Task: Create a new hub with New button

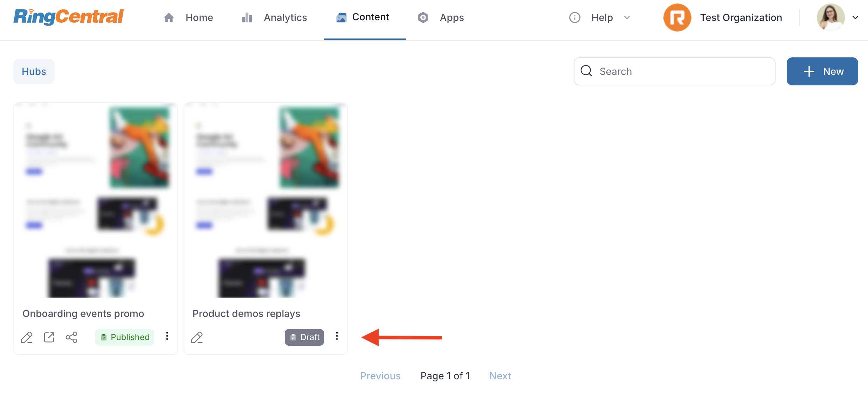Action: click(x=822, y=71)
